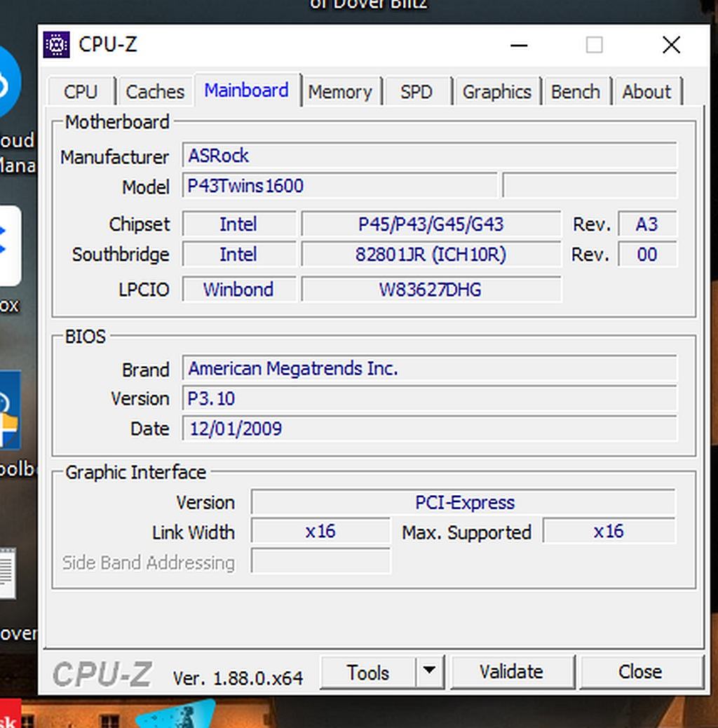Click the CPU-Z window title text
The width and height of the screenshot is (718, 728).
(x=108, y=45)
